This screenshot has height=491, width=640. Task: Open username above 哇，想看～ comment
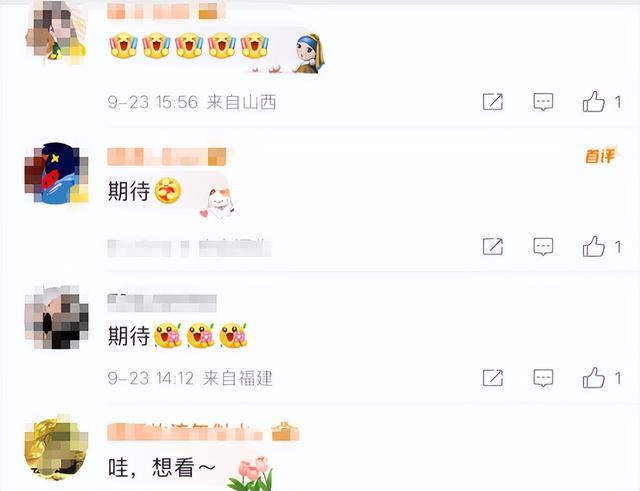click(203, 432)
